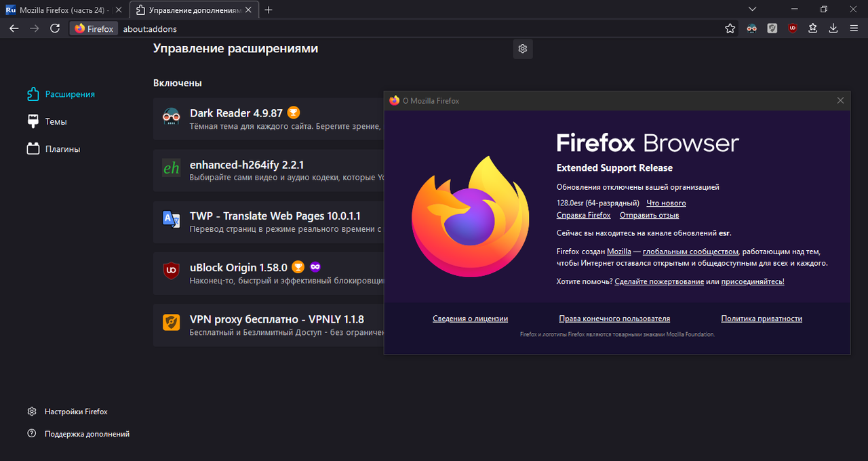Click the TWP translate icon in list
Image resolution: width=868 pixels, height=461 pixels.
(171, 220)
